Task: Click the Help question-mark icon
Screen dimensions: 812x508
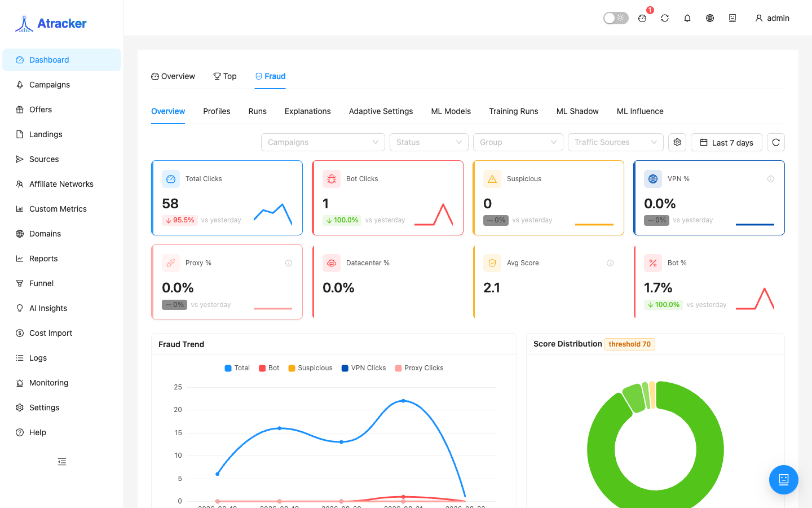Action: (x=20, y=432)
